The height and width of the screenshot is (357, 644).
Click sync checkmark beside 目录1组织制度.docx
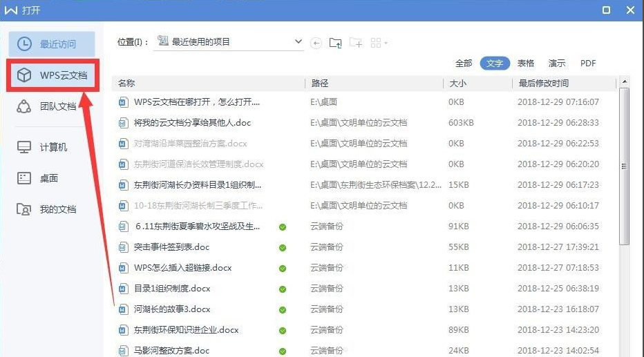click(x=283, y=289)
